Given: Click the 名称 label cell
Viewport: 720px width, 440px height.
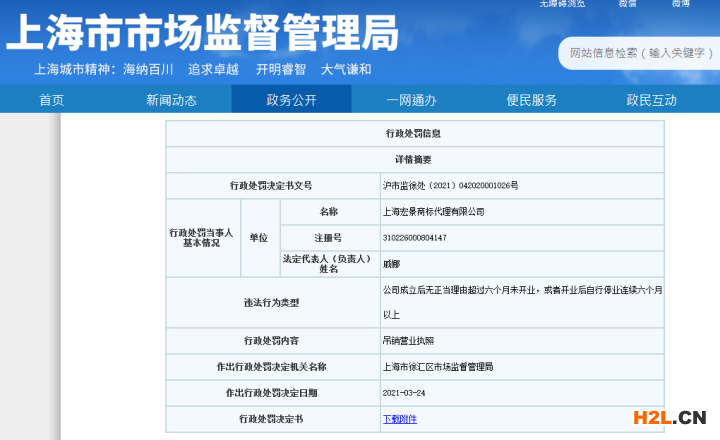Looking at the screenshot, I should 328,212.
